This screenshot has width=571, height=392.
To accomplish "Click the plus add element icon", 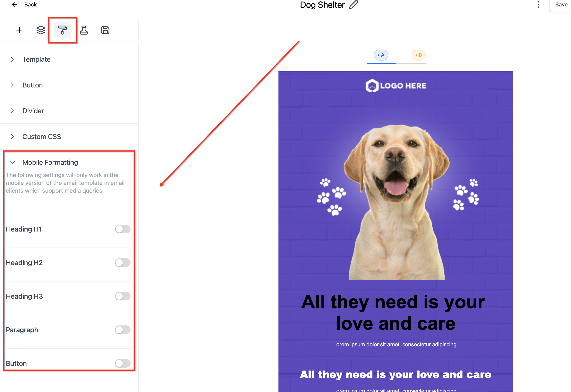I will tap(19, 30).
